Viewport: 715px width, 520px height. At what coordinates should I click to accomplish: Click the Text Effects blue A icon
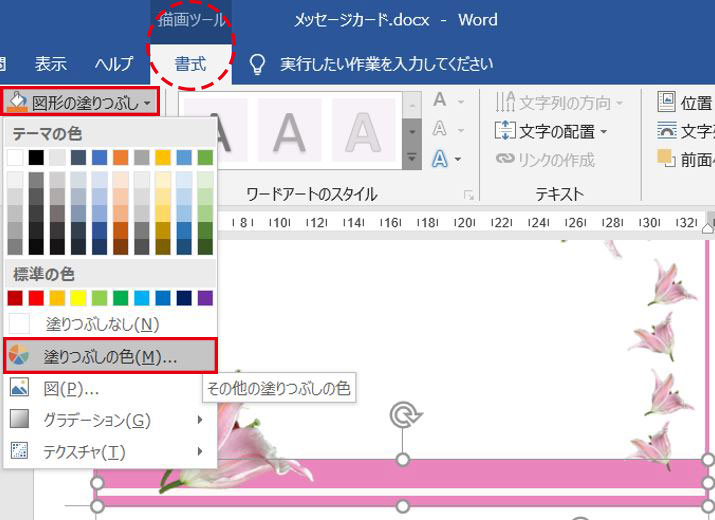pos(440,159)
